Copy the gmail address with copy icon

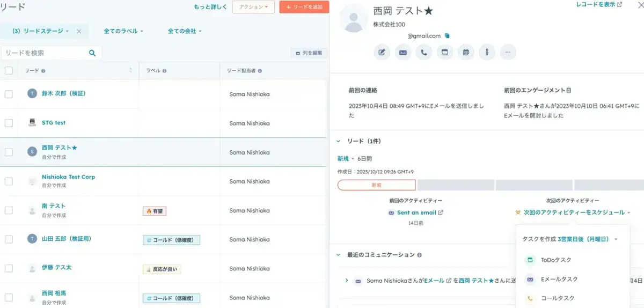coord(447,36)
